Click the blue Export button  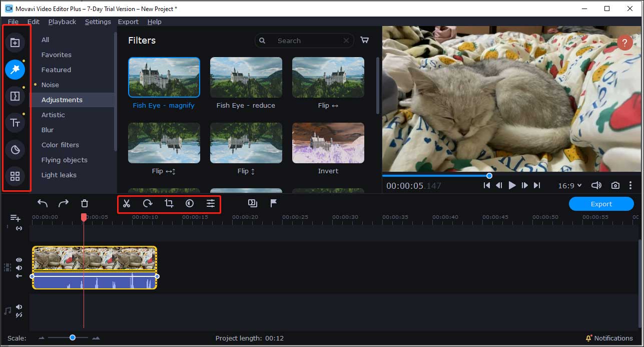tap(601, 204)
